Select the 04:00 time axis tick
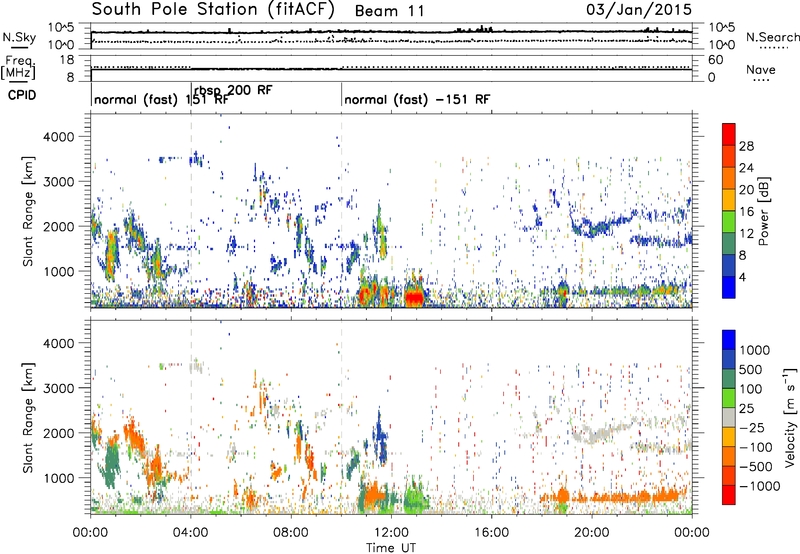 pos(190,533)
